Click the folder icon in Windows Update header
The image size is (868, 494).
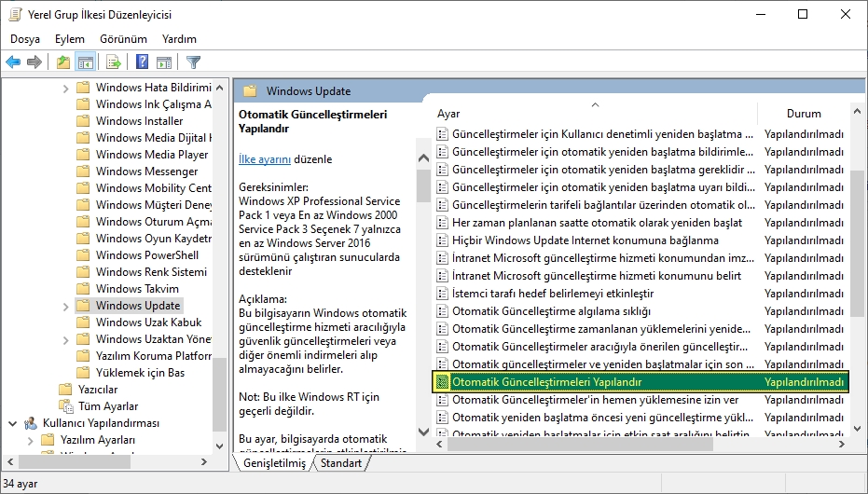[250, 90]
